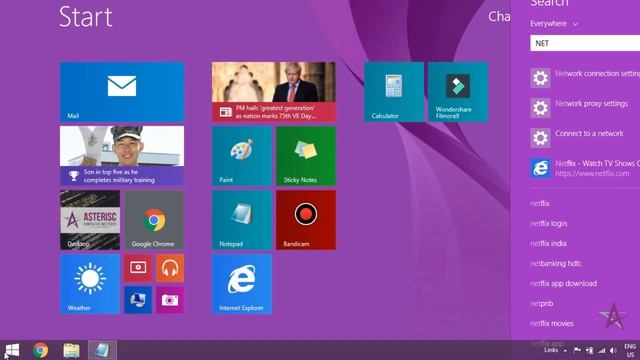
Task: Open the blue computer small tile
Action: coord(138,300)
